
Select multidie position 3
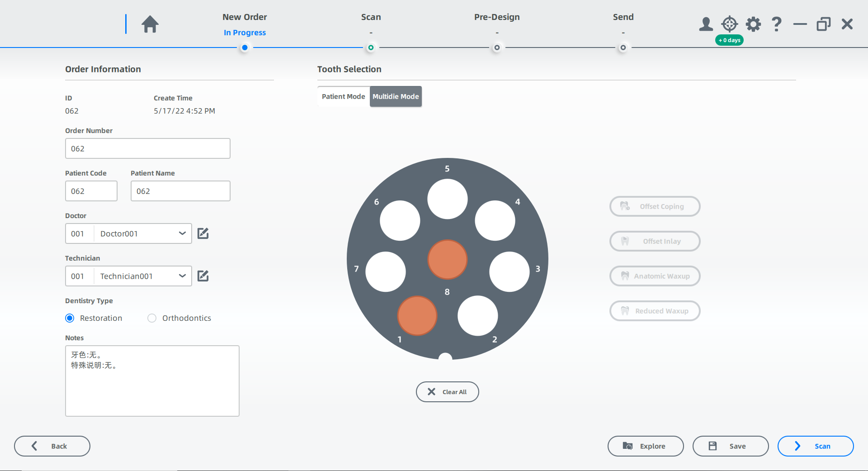click(509, 271)
